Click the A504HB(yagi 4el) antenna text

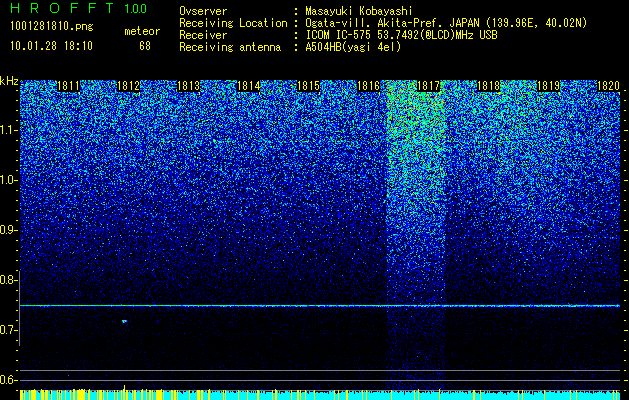[353, 47]
